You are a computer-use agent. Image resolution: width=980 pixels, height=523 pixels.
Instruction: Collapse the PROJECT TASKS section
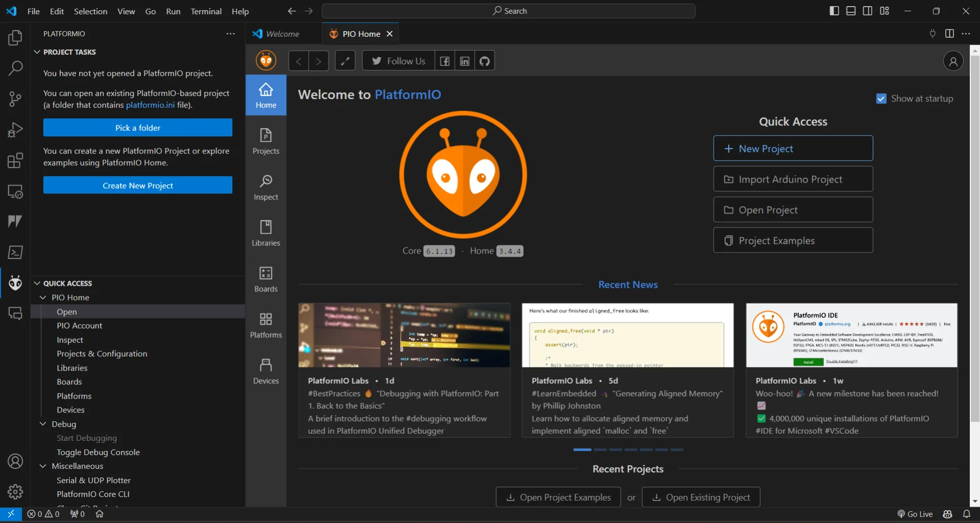coord(37,52)
